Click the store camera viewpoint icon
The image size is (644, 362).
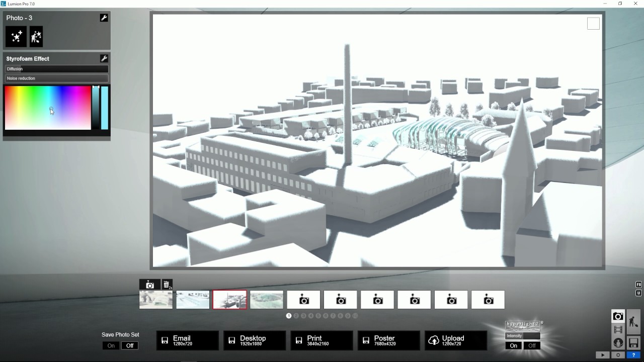[150, 285]
